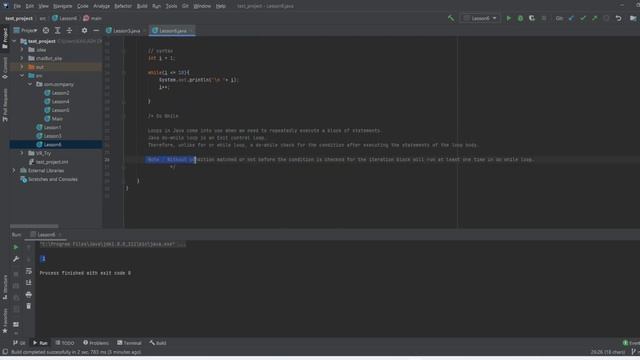
Task: Click Collapse All icon in Project panel
Action: 69,31
